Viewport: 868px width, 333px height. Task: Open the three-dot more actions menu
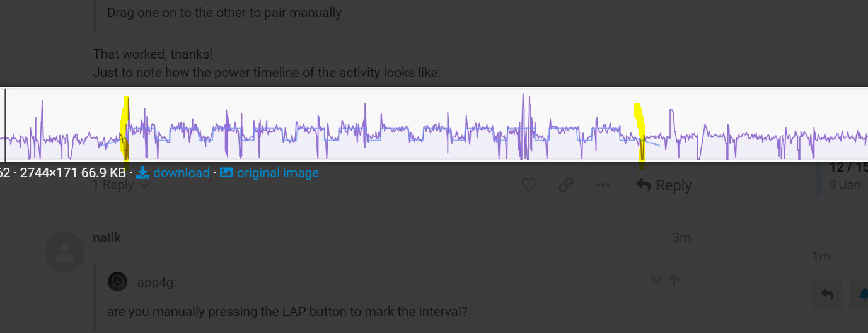click(603, 185)
